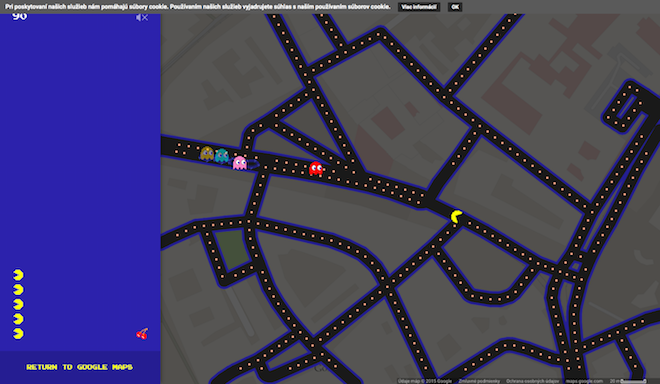Click the map scale bar in the footer
660x384 pixels.
(x=628, y=381)
